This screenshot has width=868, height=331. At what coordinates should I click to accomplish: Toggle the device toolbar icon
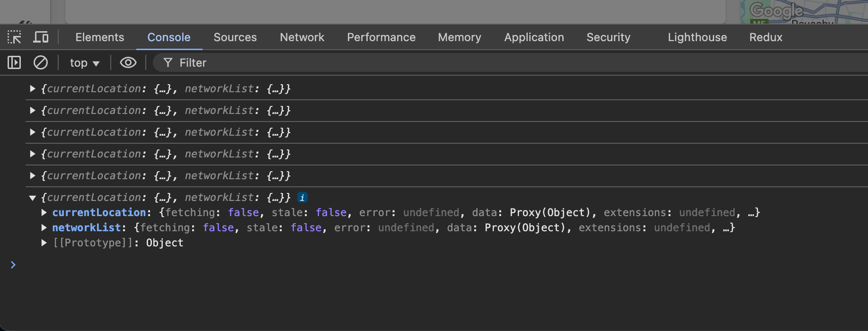click(x=41, y=37)
